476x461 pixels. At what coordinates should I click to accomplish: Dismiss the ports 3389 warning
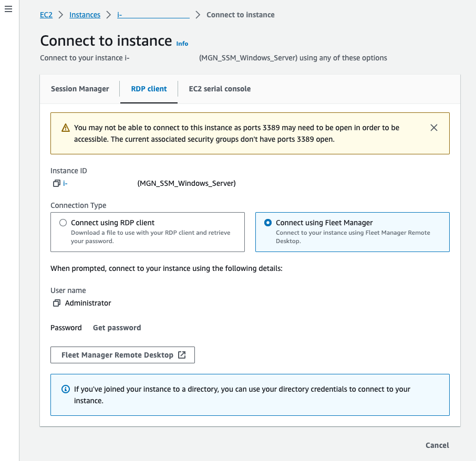434,127
